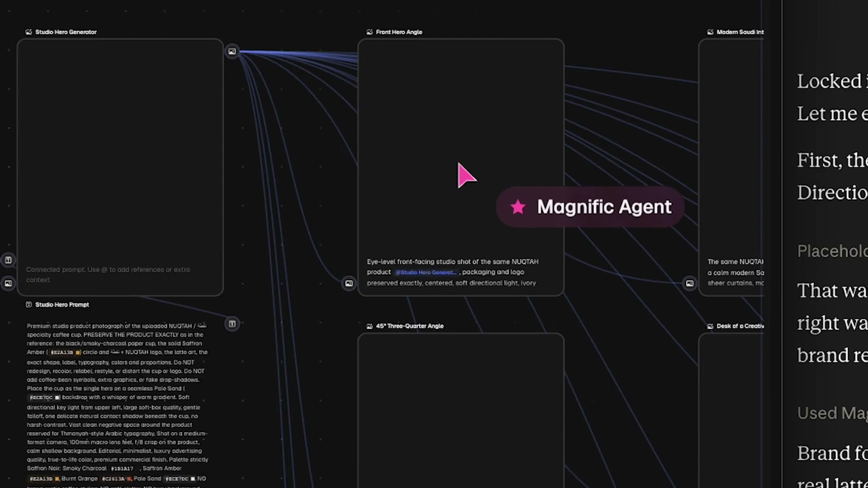Click the text input port on Studio Hero Generator

coord(8,260)
